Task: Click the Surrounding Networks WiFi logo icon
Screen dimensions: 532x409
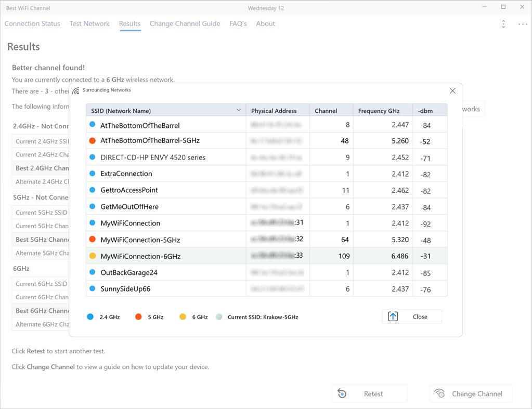Action: pos(75,89)
